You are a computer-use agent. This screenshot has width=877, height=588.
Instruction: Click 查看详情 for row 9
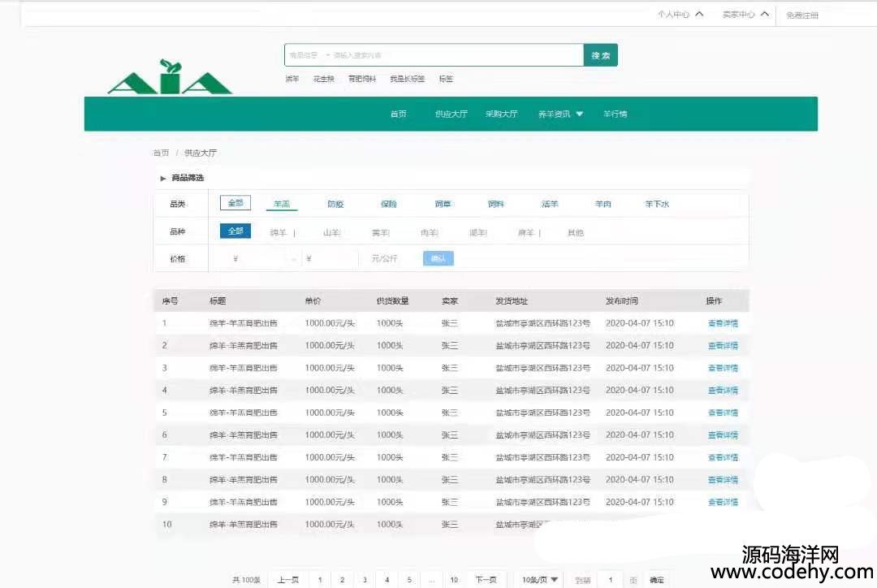pyautogui.click(x=724, y=503)
